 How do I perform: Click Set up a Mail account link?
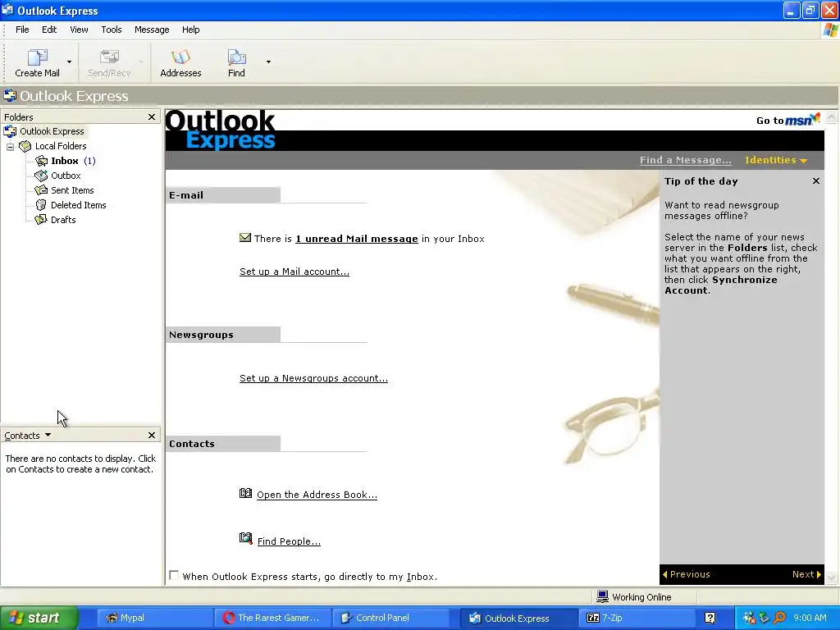tap(294, 272)
